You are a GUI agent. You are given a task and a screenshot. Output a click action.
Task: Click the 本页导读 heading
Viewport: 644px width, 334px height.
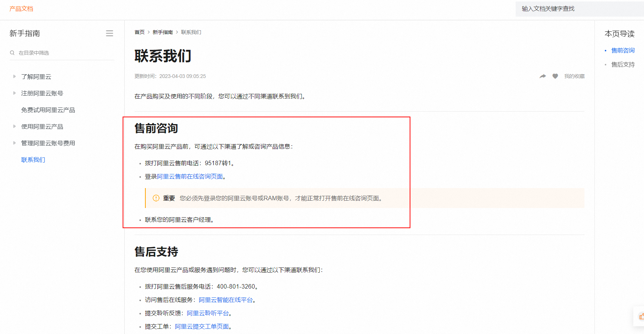(620, 34)
